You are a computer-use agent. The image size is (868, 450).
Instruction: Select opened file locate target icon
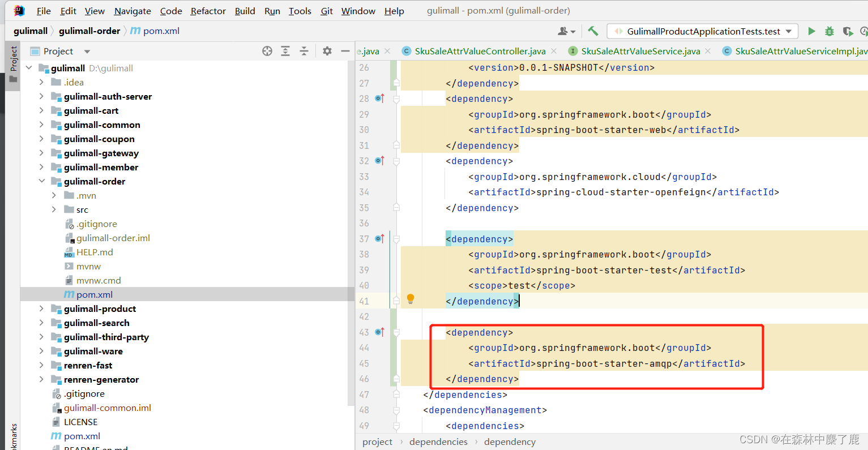(267, 51)
